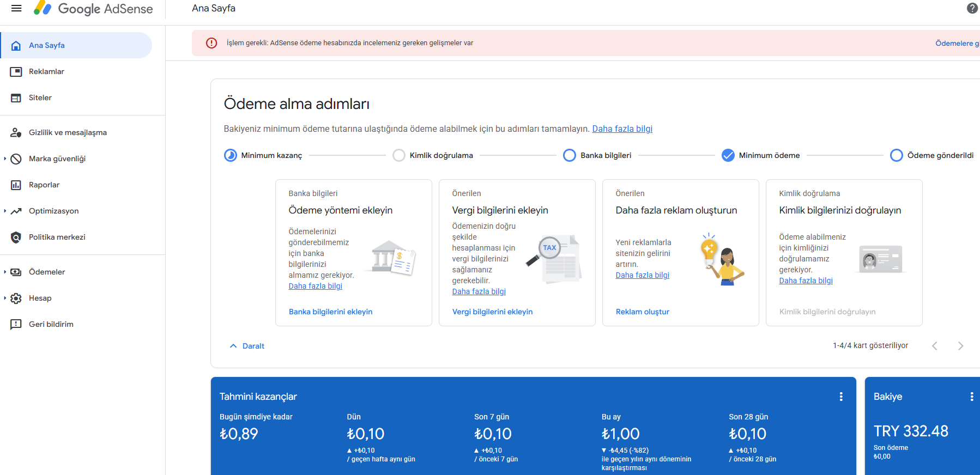The width and height of the screenshot is (980, 475).
Task: Click the 1-4/4 kart gösteriliyor text
Action: [870, 345]
